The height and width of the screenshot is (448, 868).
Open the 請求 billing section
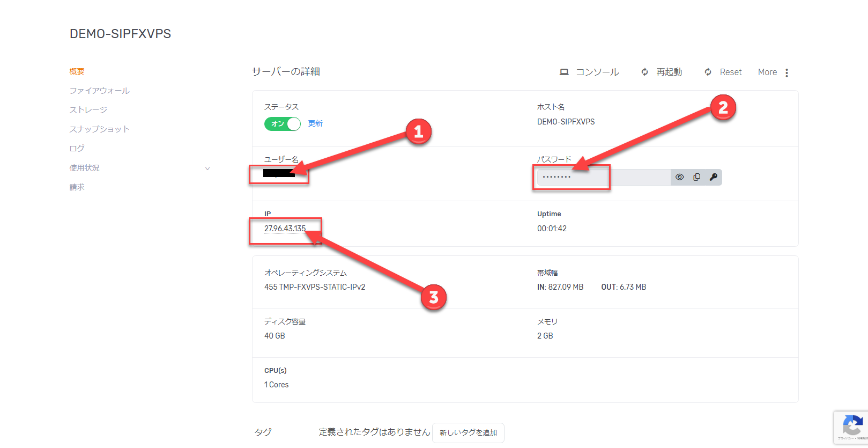[x=77, y=187]
